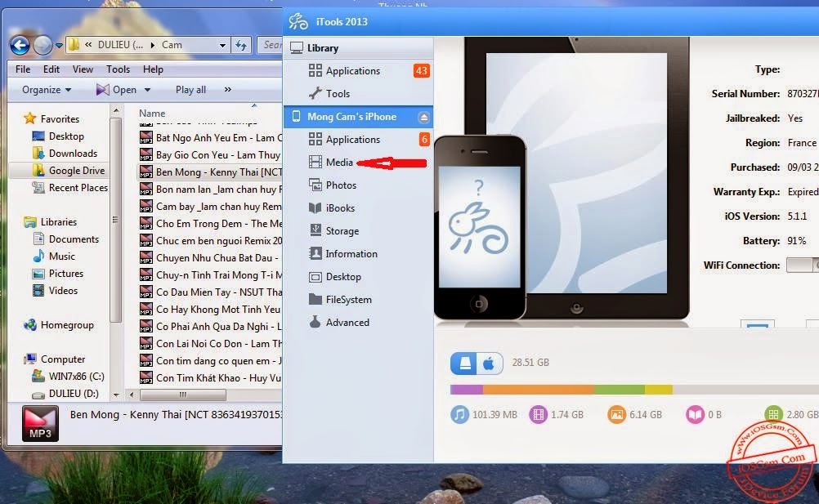Click the Open button in Explorer toolbar

pyautogui.click(x=117, y=90)
